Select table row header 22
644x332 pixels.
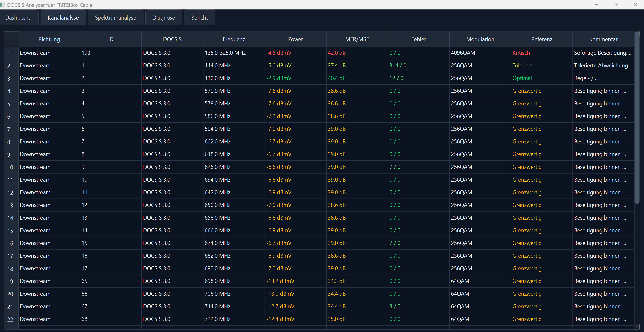coord(11,319)
